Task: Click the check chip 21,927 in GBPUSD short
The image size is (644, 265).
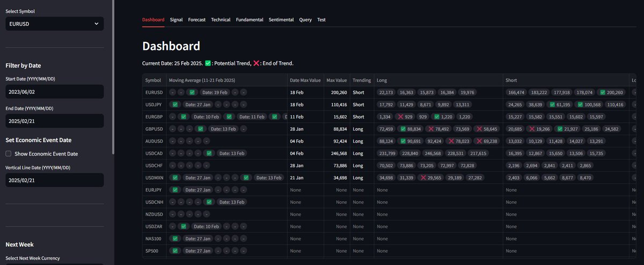Action: coord(568,129)
